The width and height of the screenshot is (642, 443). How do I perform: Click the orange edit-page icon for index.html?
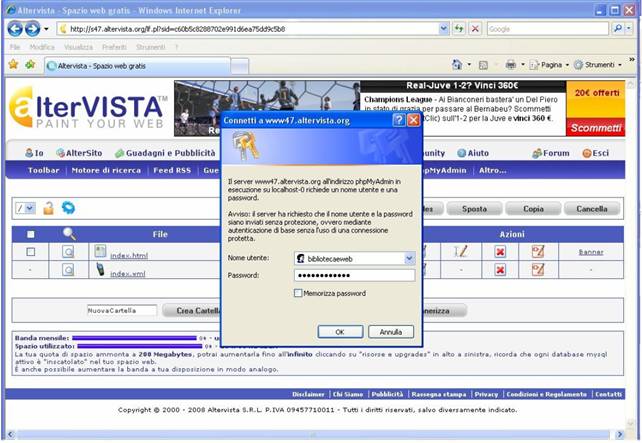(x=538, y=251)
